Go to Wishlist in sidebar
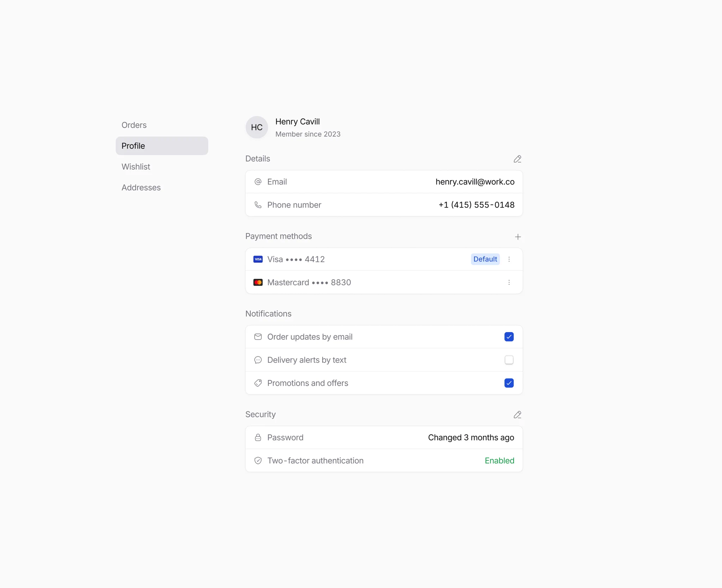The width and height of the screenshot is (722, 588). (x=162, y=167)
